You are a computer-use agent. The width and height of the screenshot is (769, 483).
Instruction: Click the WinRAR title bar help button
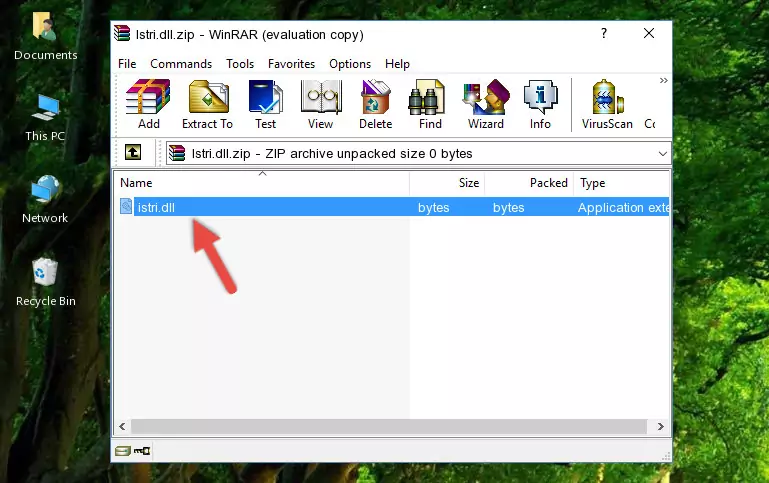(604, 34)
